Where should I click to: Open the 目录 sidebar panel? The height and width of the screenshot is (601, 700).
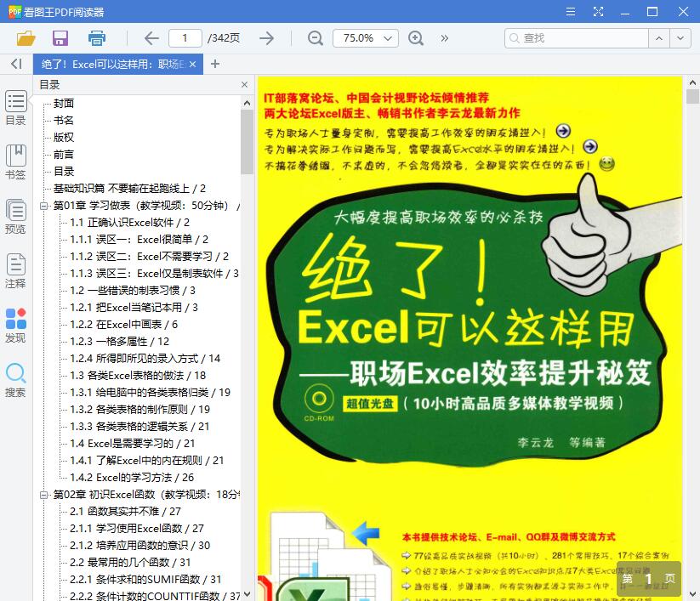coord(15,109)
